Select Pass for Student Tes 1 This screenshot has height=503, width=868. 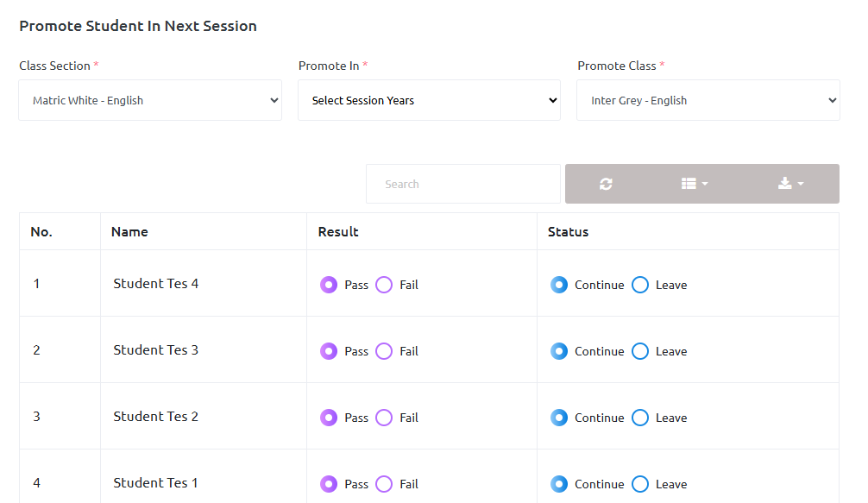pyautogui.click(x=329, y=484)
